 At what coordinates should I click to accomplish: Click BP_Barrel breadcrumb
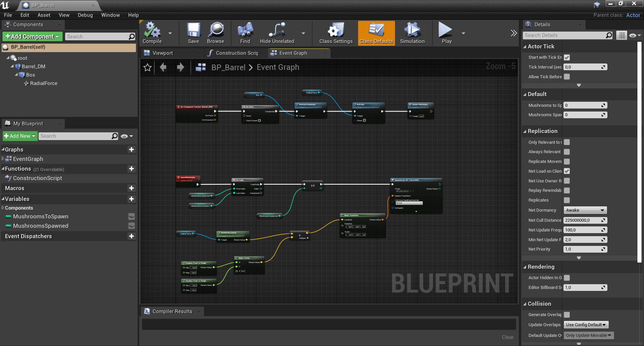click(x=229, y=67)
